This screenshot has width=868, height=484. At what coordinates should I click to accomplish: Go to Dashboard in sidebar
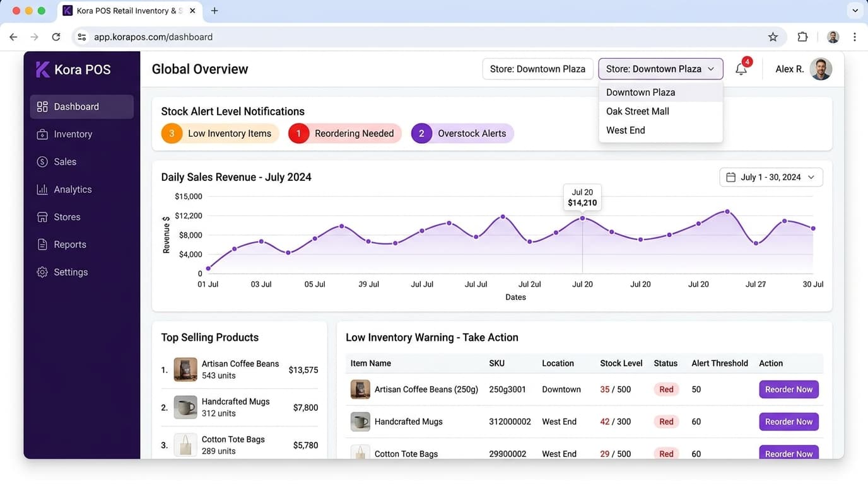[82, 107]
